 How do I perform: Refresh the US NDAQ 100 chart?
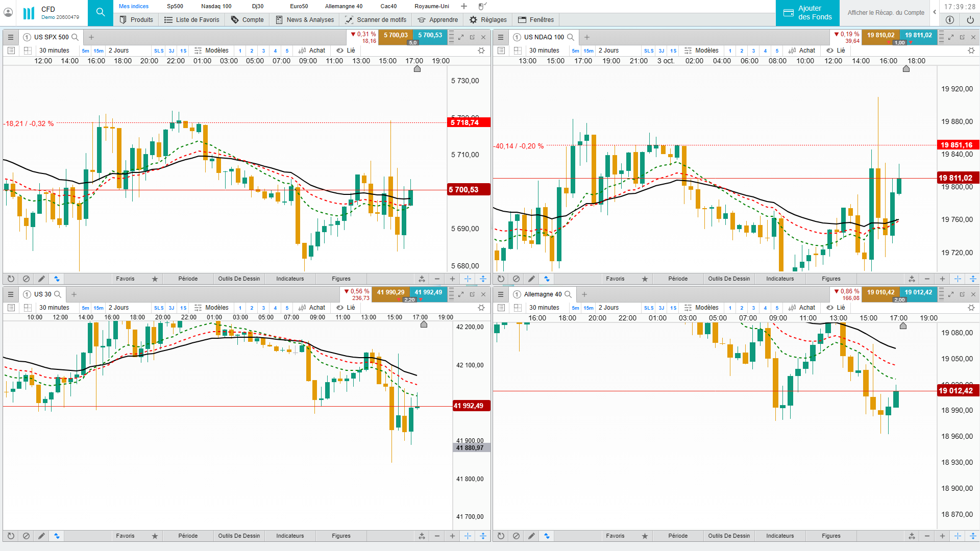[501, 279]
